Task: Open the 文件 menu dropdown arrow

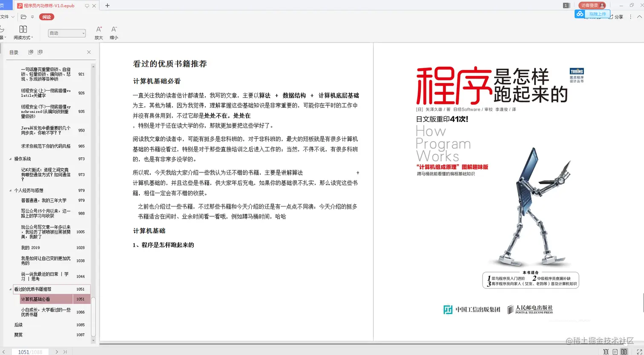Action: [x=12, y=17]
